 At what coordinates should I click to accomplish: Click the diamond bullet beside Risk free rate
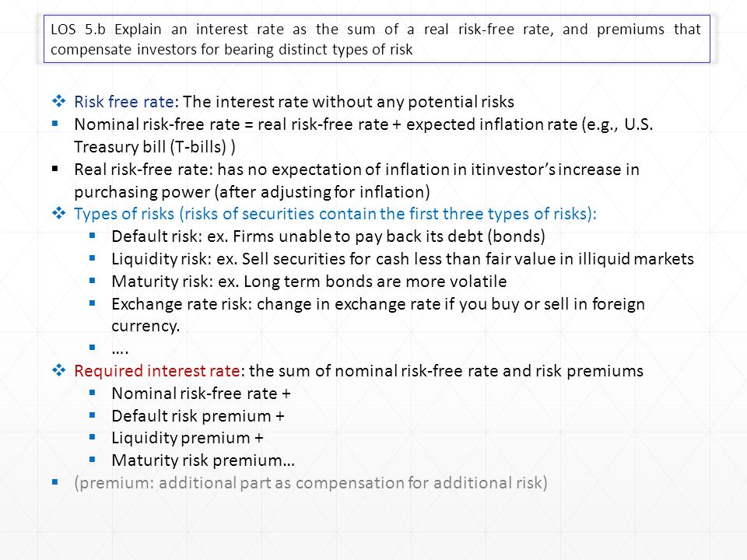(x=59, y=101)
